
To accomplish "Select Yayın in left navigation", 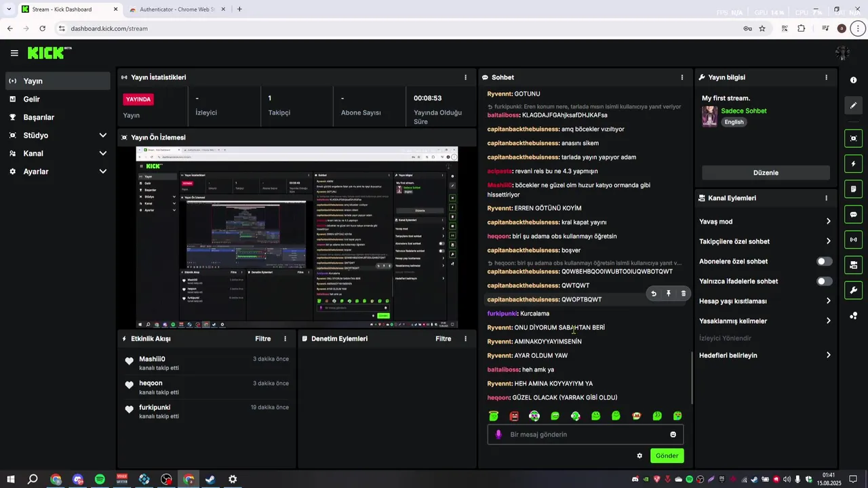I will point(58,81).
